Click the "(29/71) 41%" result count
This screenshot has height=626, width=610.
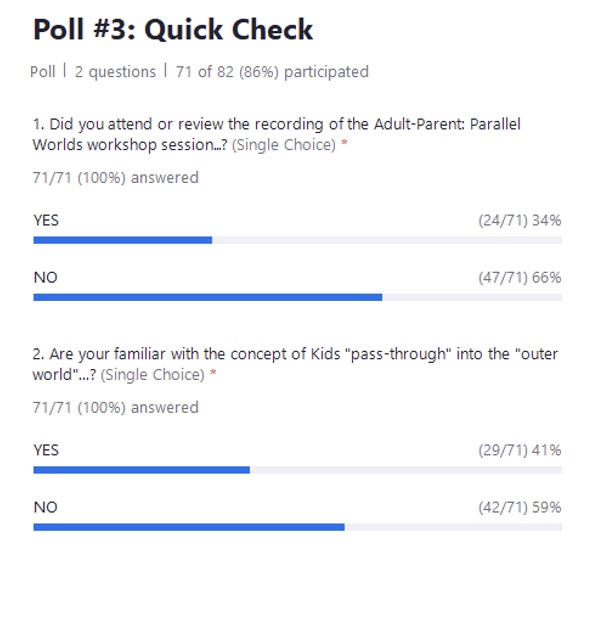tap(519, 450)
